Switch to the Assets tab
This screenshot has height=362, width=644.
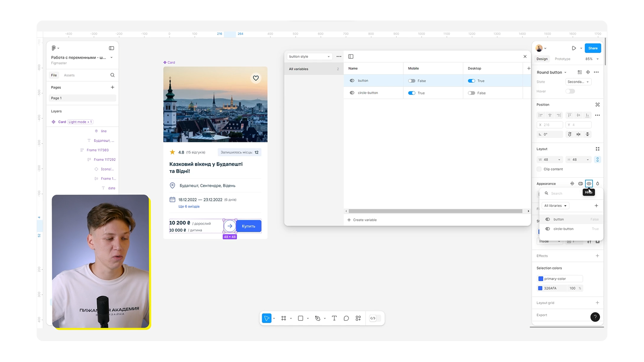tap(69, 75)
